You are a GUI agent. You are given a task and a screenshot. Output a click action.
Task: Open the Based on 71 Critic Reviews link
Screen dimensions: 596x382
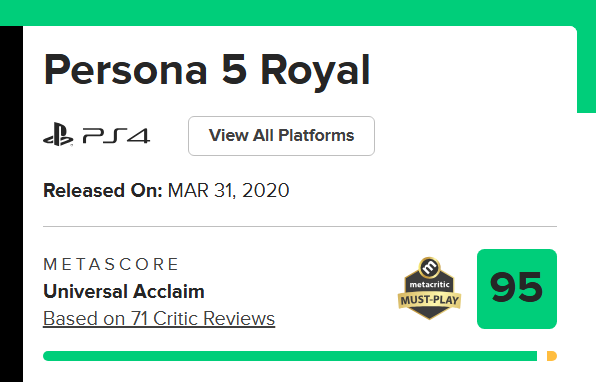tap(159, 319)
